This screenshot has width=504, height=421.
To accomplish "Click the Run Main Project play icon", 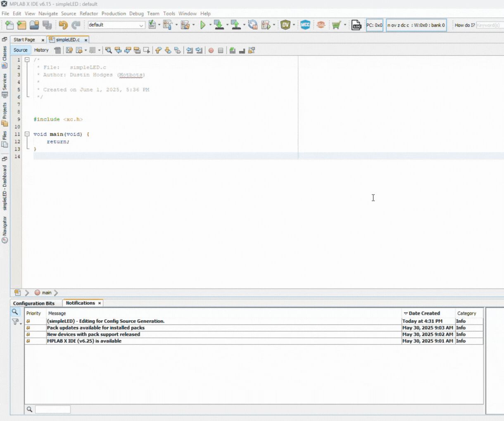I will 203,25.
